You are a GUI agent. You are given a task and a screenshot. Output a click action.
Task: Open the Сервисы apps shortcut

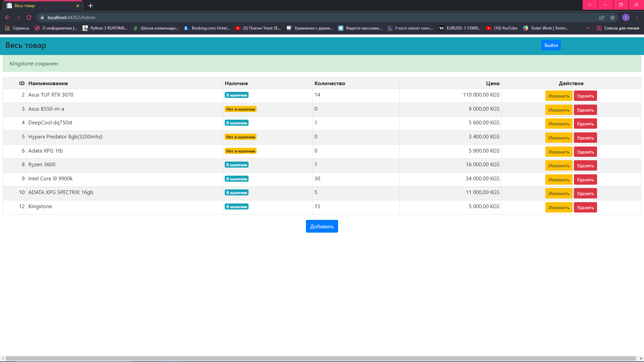click(17, 28)
